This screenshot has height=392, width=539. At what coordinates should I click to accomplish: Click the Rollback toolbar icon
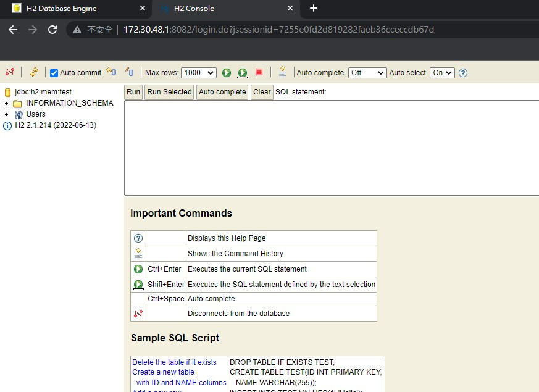111,72
